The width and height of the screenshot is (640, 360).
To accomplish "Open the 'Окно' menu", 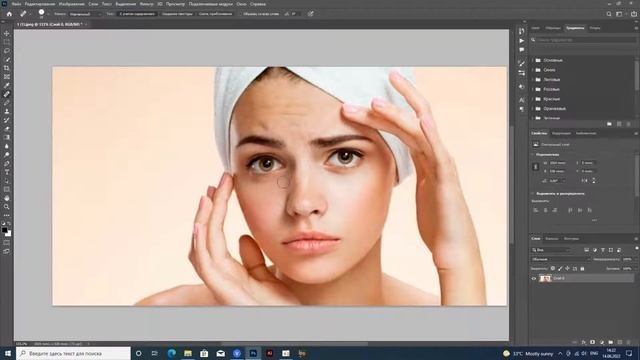I will click(241, 4).
